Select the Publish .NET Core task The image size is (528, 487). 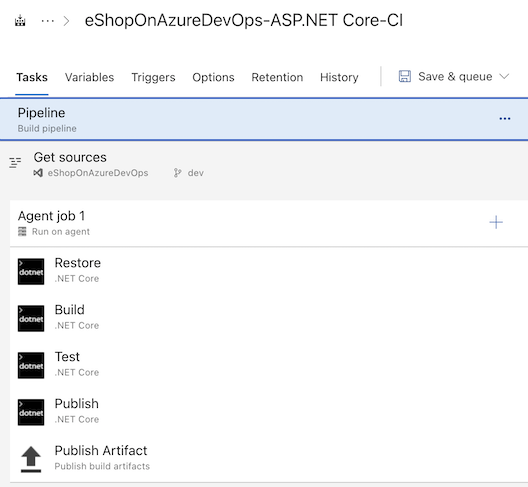[269, 412]
